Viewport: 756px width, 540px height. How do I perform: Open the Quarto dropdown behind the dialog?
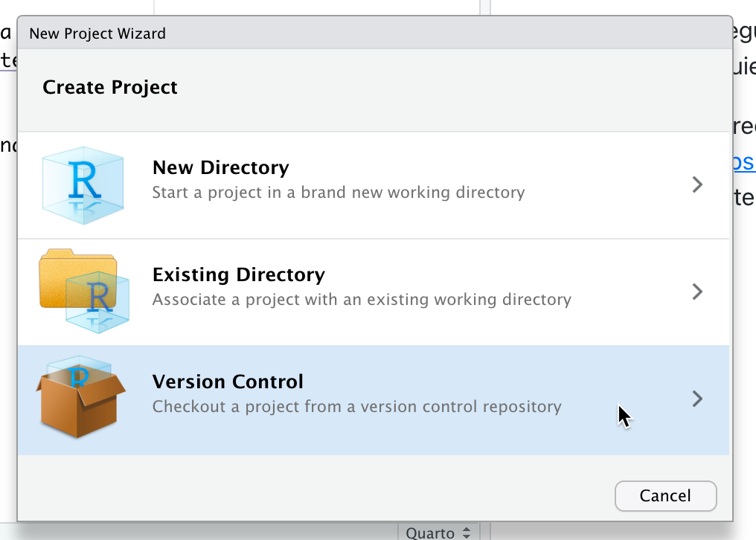[x=438, y=533]
